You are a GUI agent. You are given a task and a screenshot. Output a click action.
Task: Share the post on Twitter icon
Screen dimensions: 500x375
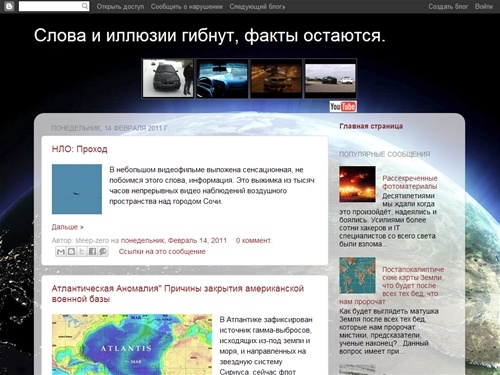coord(82,251)
